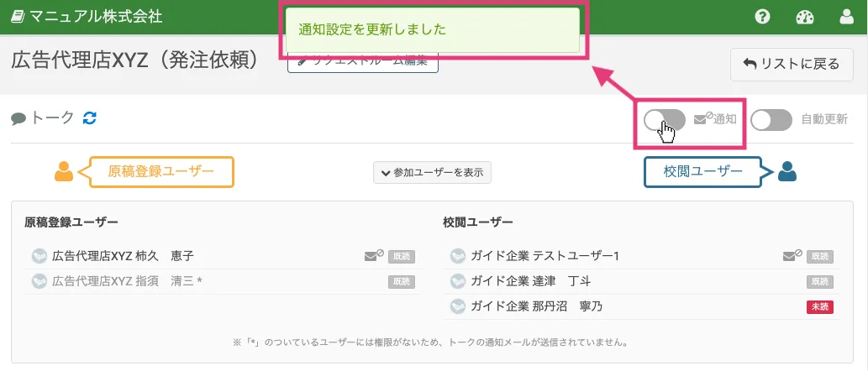Click the 自動更新 label text
This screenshot has height=371, width=868.
click(824, 119)
